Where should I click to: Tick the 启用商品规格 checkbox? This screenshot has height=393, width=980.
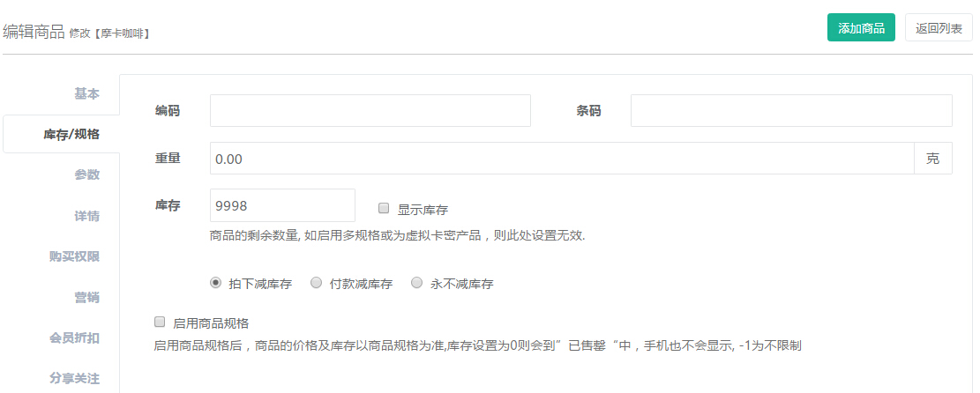160,323
